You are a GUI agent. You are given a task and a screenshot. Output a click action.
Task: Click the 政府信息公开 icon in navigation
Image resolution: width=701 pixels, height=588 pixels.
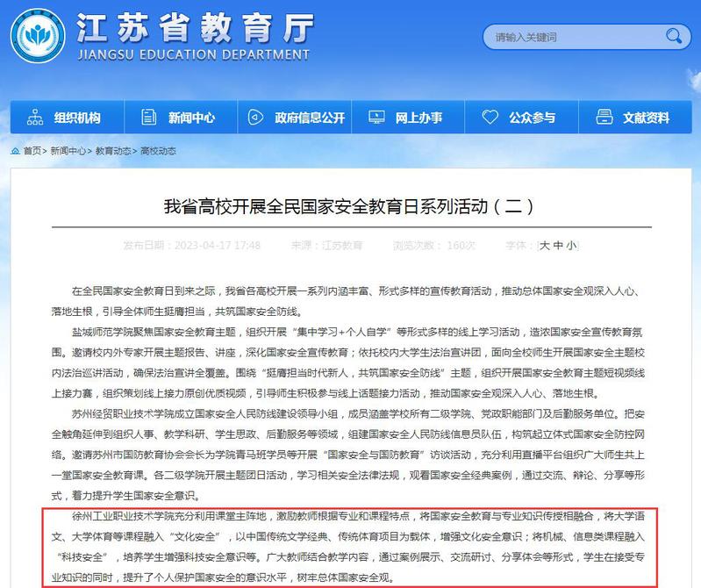pyautogui.click(x=256, y=118)
